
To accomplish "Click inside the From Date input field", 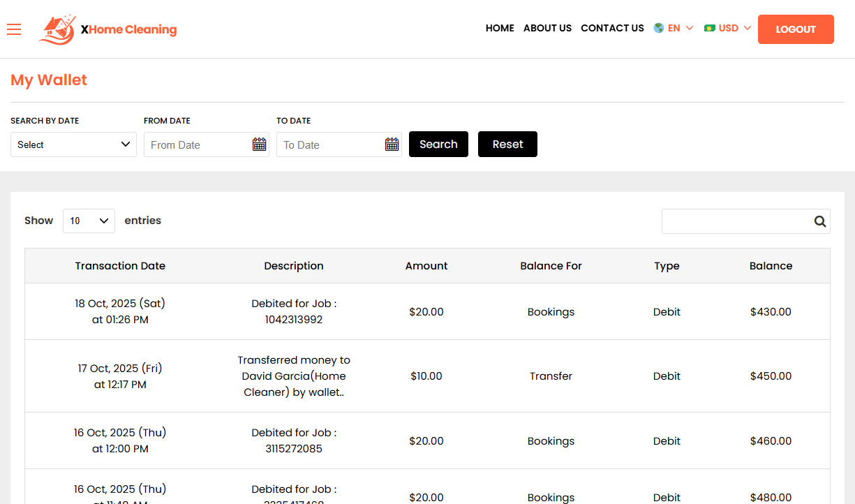I will pyautogui.click(x=195, y=144).
